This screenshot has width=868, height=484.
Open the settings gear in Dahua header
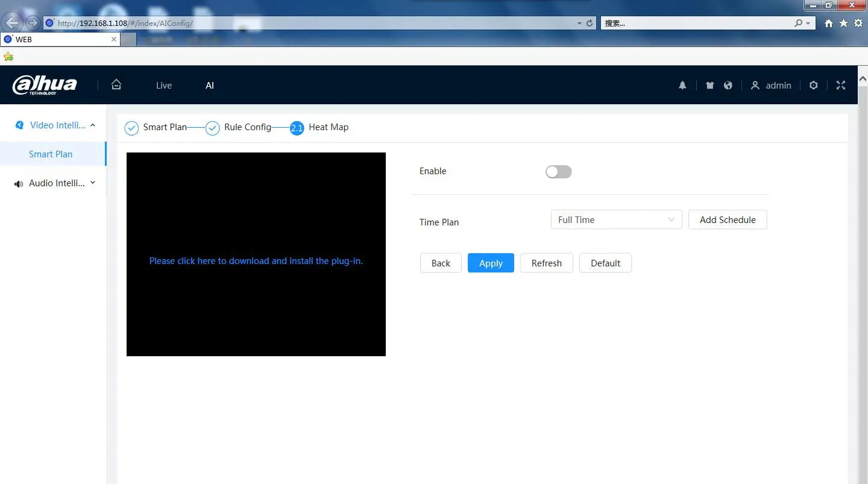click(x=813, y=86)
